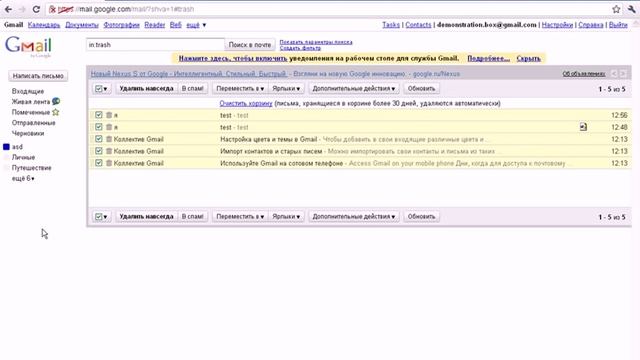Uncheck checkbox for Используйте Gmail на сотовом email
640x360 pixels.
[x=98, y=163]
